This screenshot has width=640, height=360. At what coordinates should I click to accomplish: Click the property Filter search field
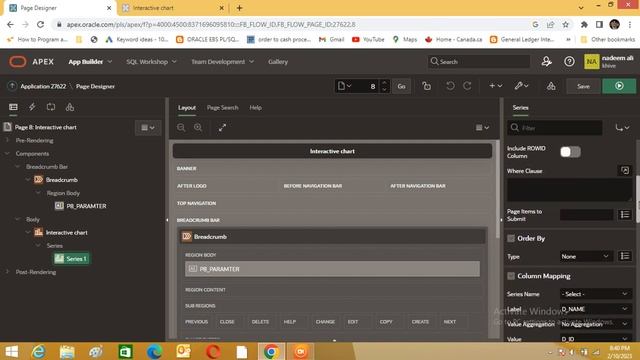(555, 128)
